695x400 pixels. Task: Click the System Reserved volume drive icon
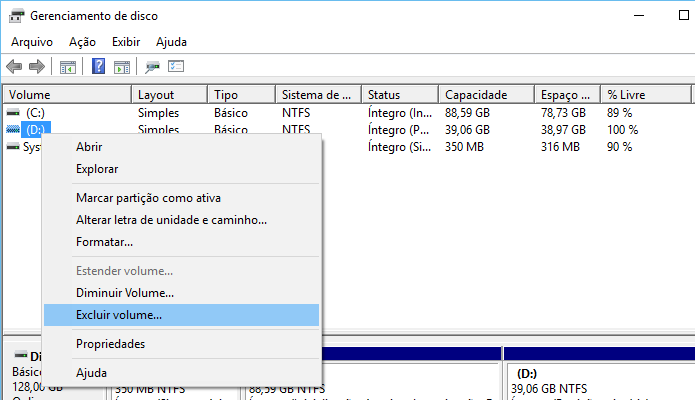(13, 147)
